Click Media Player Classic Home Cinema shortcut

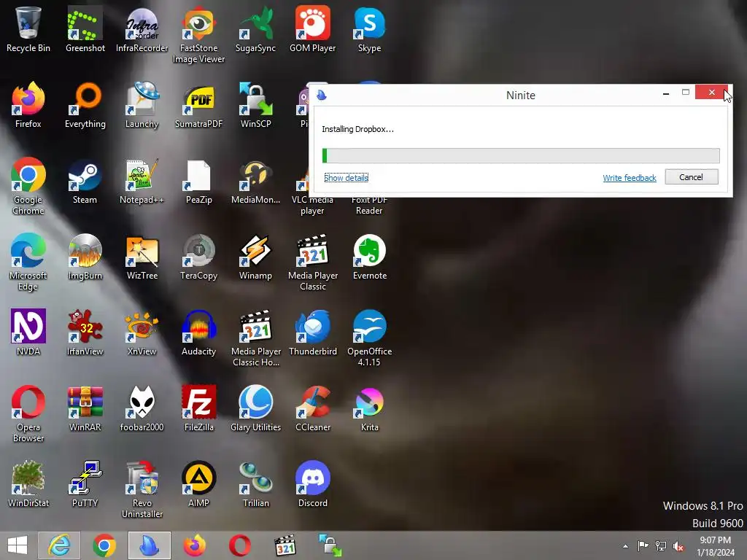(x=256, y=338)
